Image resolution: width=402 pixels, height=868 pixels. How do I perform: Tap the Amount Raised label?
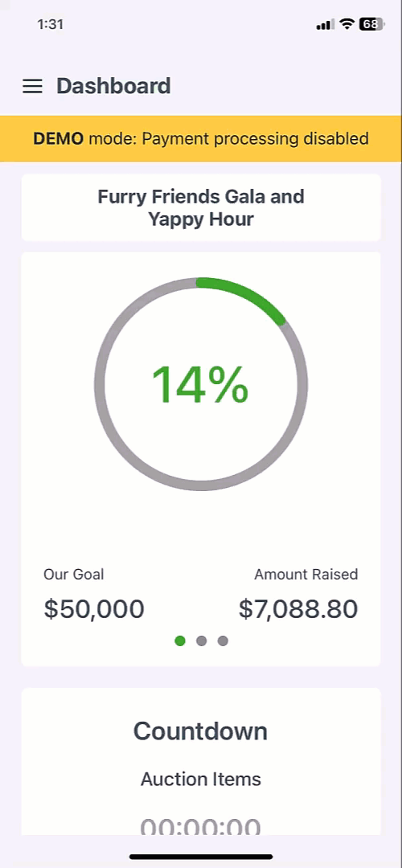306,574
